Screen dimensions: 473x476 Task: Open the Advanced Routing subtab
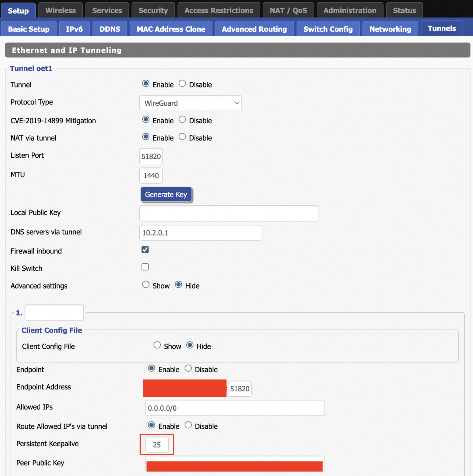(x=254, y=29)
